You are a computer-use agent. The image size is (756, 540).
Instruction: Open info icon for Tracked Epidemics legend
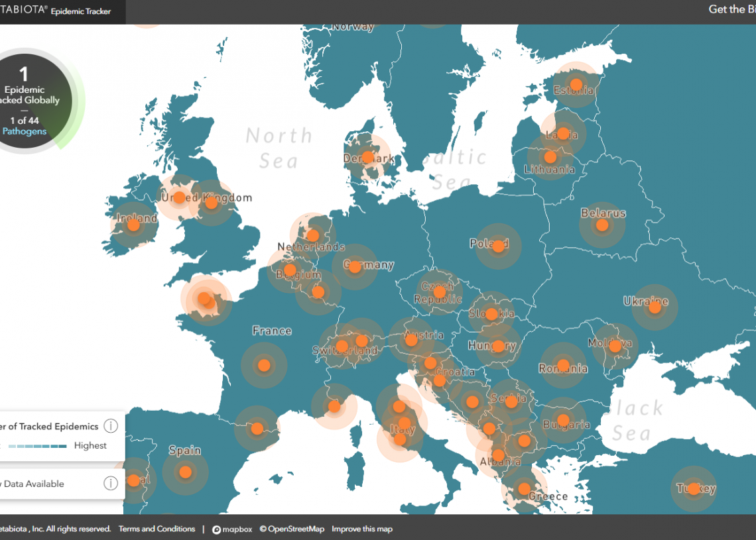111,426
